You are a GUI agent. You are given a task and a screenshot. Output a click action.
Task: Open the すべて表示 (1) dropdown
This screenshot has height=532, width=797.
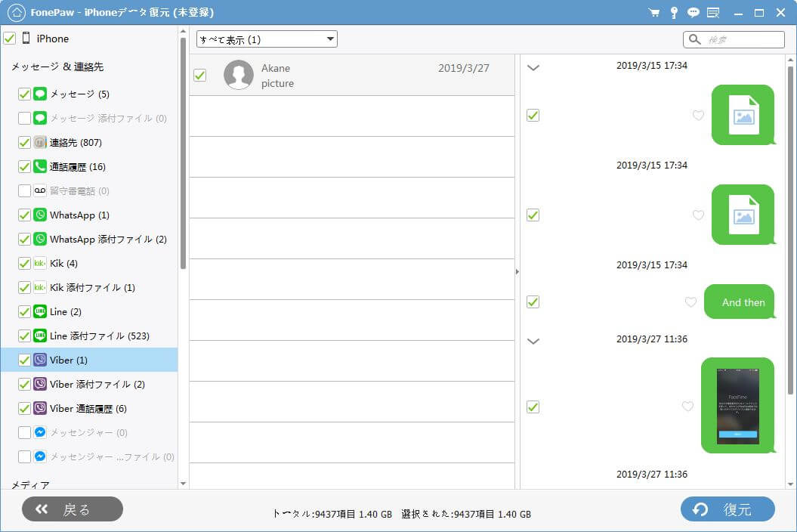click(267, 39)
